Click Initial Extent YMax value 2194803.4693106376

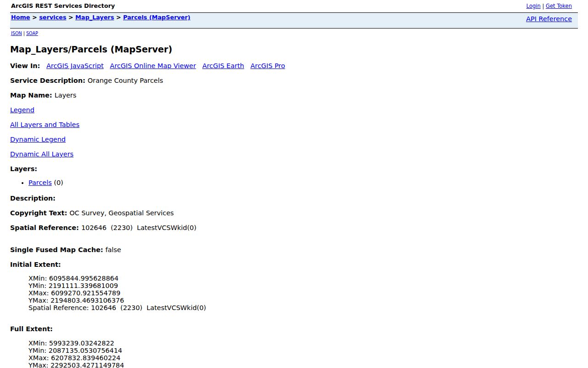click(87, 300)
